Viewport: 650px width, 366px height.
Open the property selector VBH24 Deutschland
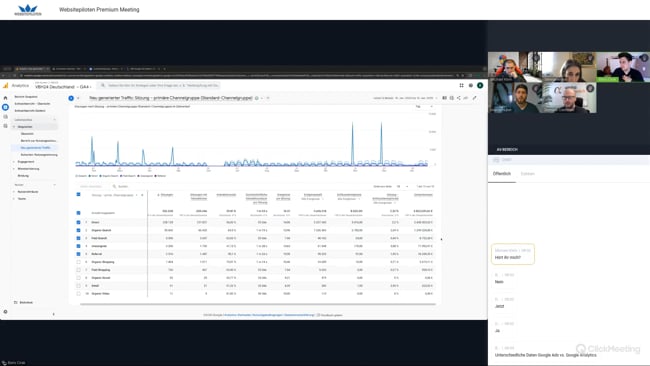(63, 87)
